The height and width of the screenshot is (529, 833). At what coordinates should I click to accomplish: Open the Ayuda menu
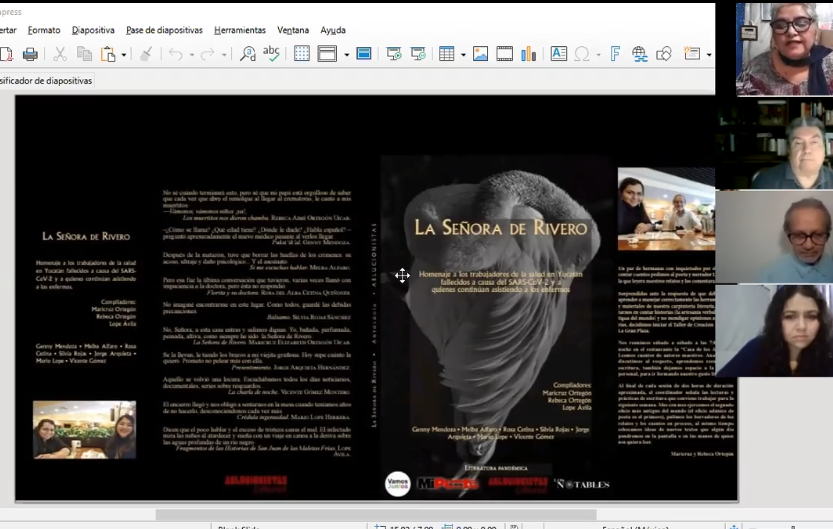tap(333, 30)
